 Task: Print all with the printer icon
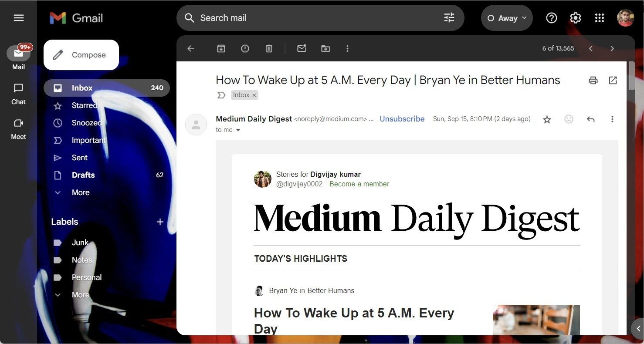tap(593, 80)
